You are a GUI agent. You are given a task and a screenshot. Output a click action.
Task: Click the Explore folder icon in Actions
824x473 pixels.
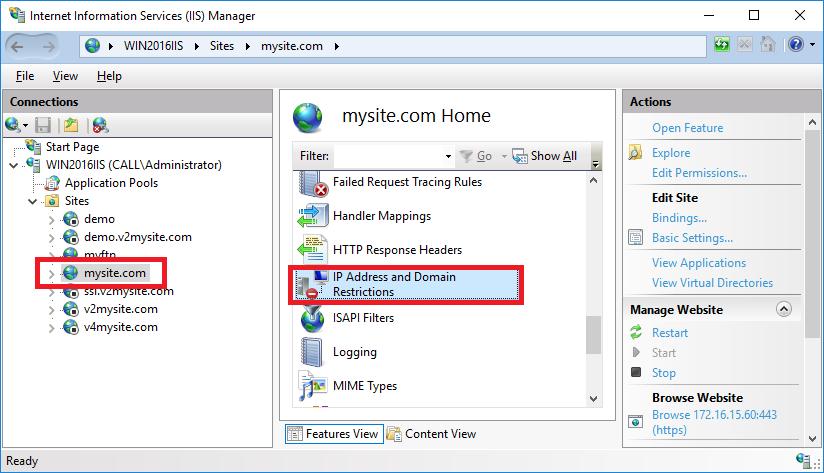coord(635,152)
